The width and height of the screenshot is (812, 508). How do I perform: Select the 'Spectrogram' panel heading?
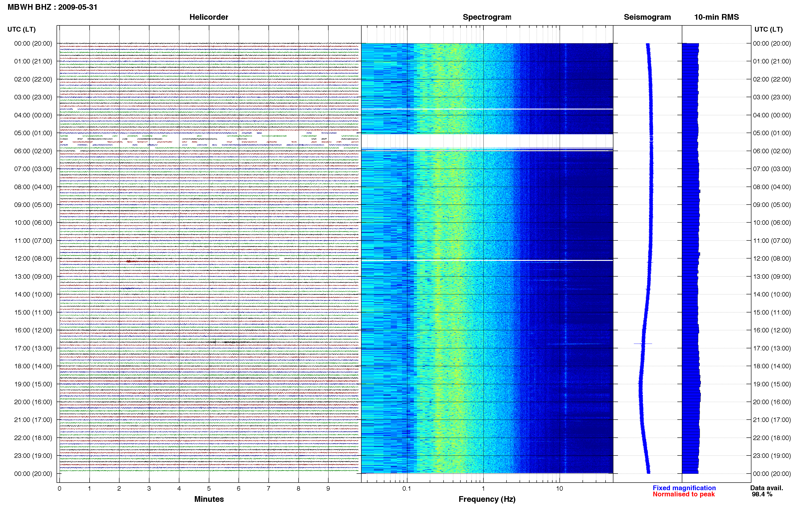(x=487, y=17)
